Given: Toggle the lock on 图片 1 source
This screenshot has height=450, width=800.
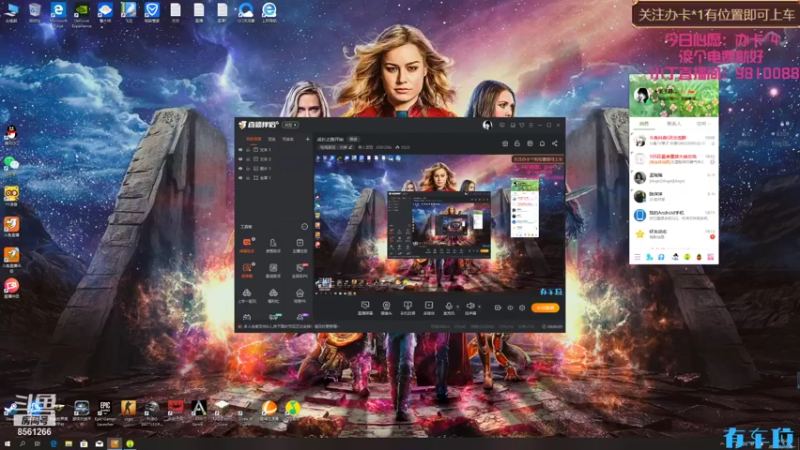Looking at the screenshot, I should pyautogui.click(x=248, y=168).
